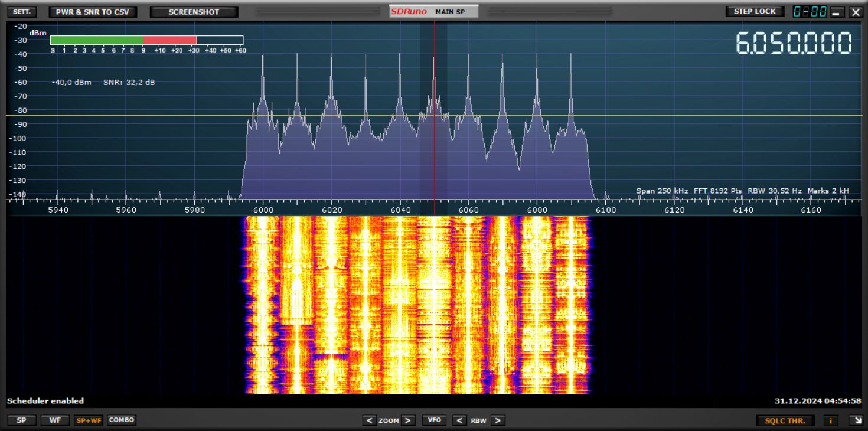Open the SETT. settings panel
868x431 pixels.
[22, 12]
